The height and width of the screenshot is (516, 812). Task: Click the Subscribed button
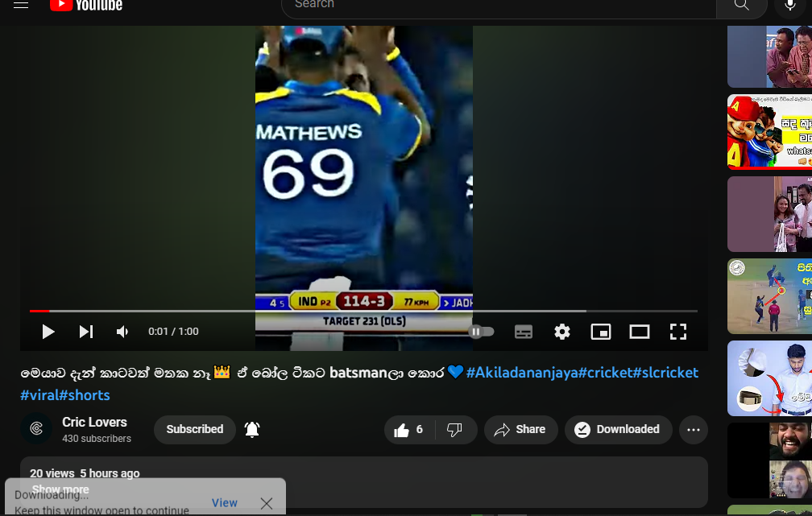coord(195,430)
